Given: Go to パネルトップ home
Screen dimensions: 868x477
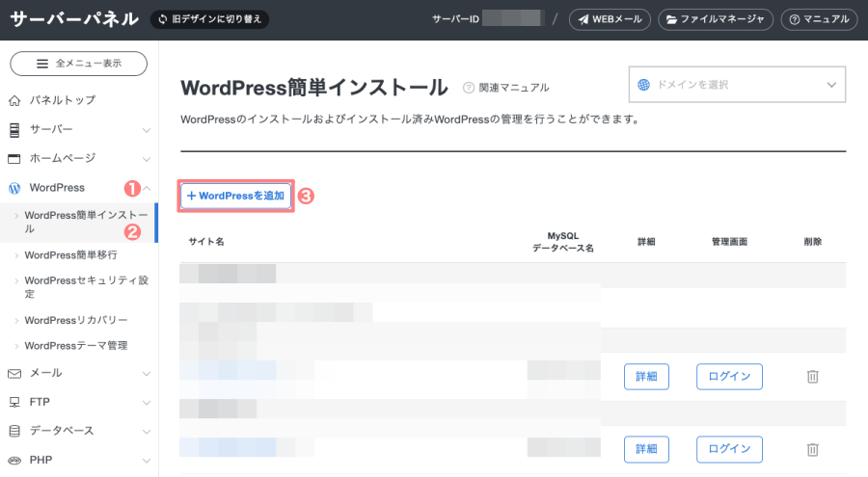Looking at the screenshot, I should 62,100.
